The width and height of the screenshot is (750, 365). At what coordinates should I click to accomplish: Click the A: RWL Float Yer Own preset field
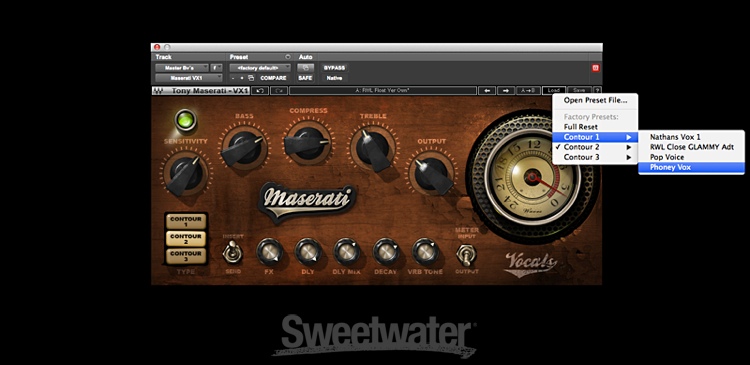coord(383,90)
